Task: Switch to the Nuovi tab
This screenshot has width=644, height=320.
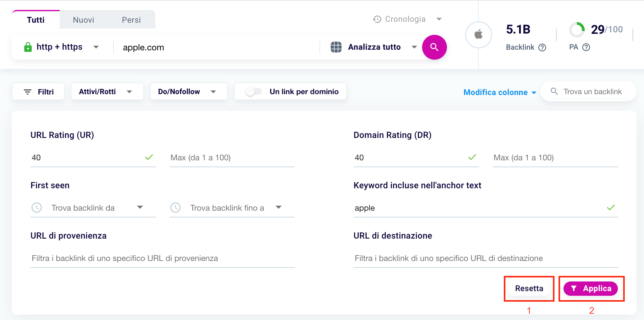Action: tap(84, 20)
